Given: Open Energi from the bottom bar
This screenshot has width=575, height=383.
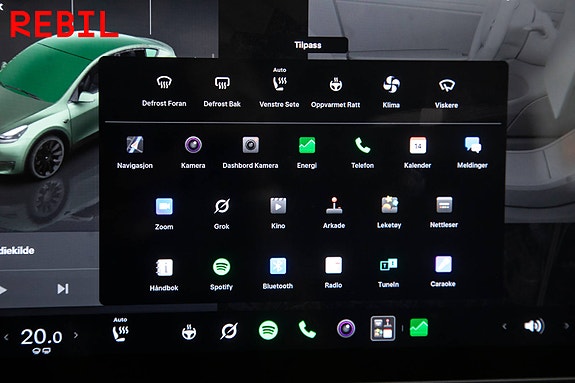Looking at the screenshot, I should click(419, 327).
